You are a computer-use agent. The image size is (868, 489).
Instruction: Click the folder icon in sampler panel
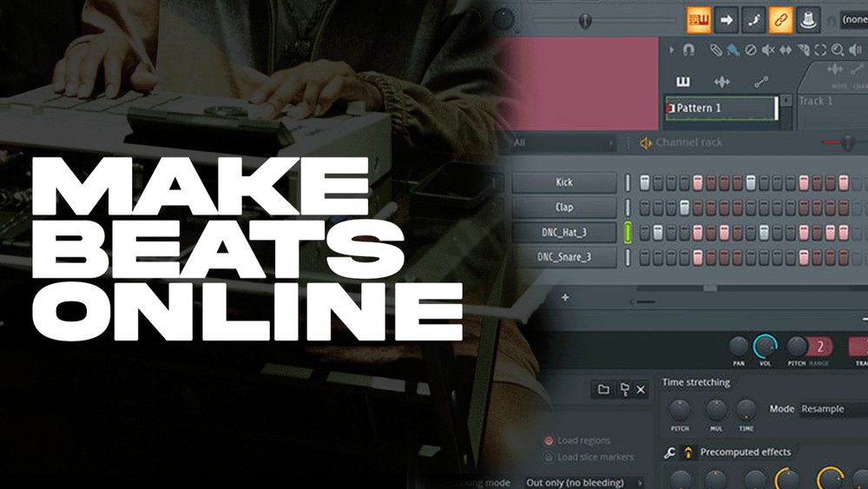point(603,390)
